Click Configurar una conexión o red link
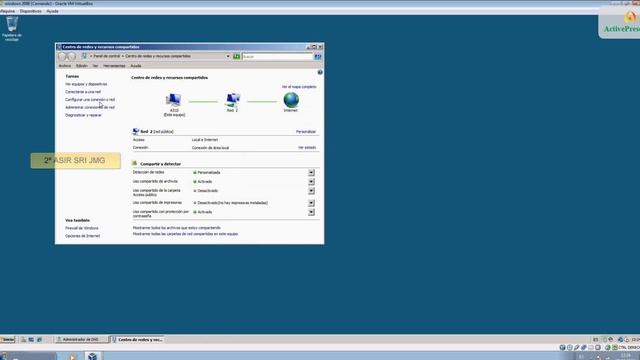 (x=90, y=100)
